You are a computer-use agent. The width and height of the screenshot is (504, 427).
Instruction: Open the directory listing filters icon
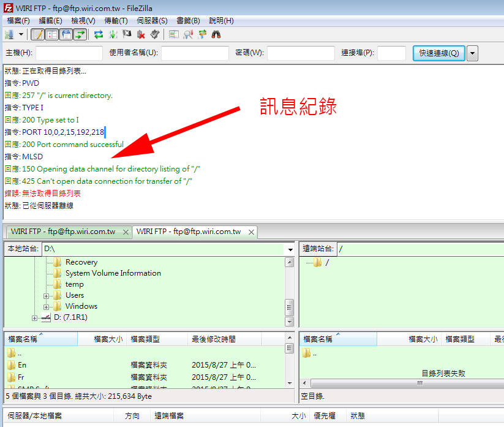point(174,34)
